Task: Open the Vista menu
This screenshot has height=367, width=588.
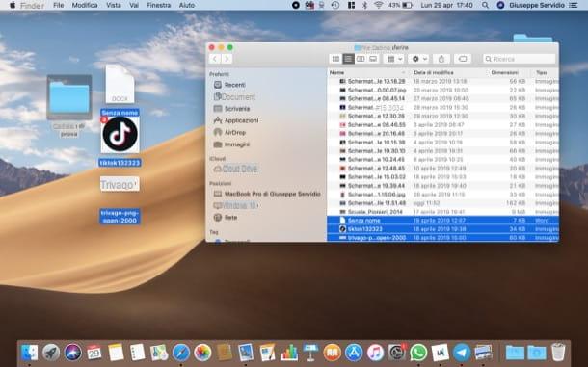Action: click(x=114, y=5)
